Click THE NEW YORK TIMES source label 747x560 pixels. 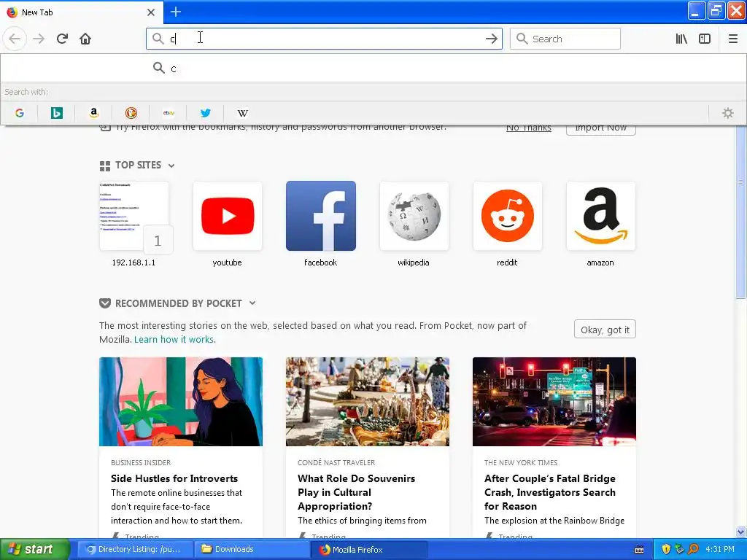pos(521,463)
